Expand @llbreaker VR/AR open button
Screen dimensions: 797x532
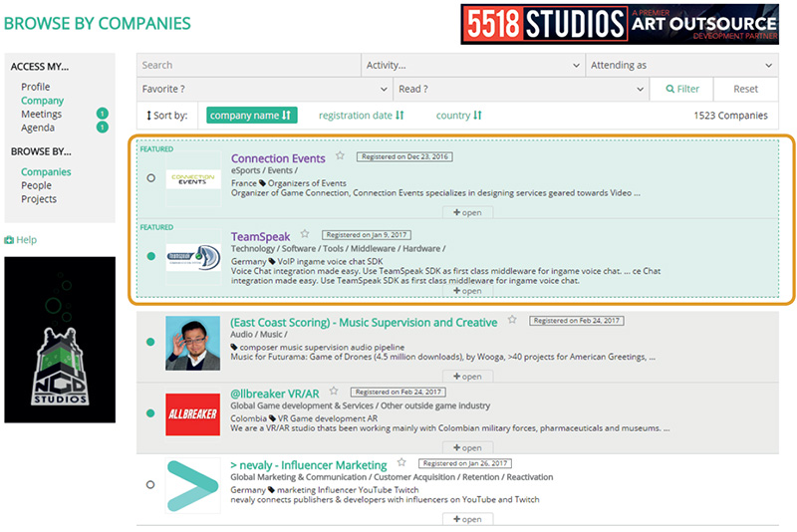pos(467,447)
